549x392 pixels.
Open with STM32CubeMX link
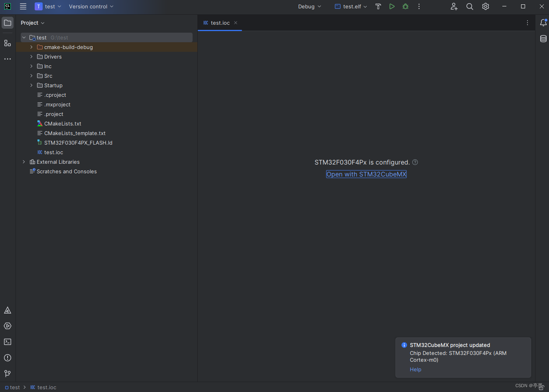tap(366, 174)
